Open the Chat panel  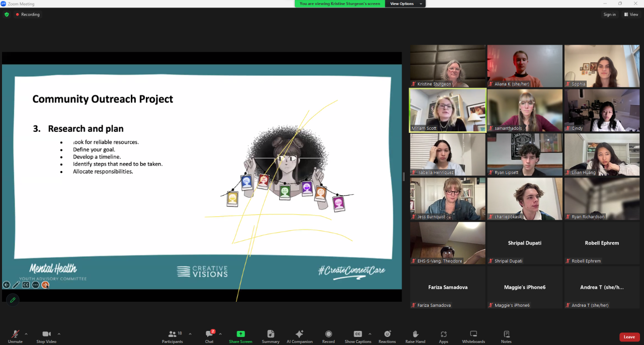[x=209, y=336]
